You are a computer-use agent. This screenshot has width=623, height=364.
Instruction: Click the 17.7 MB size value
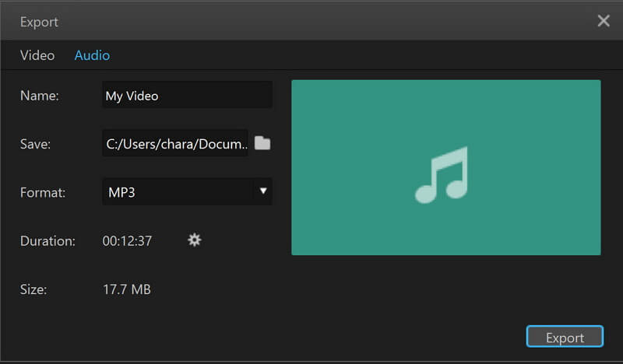(127, 289)
